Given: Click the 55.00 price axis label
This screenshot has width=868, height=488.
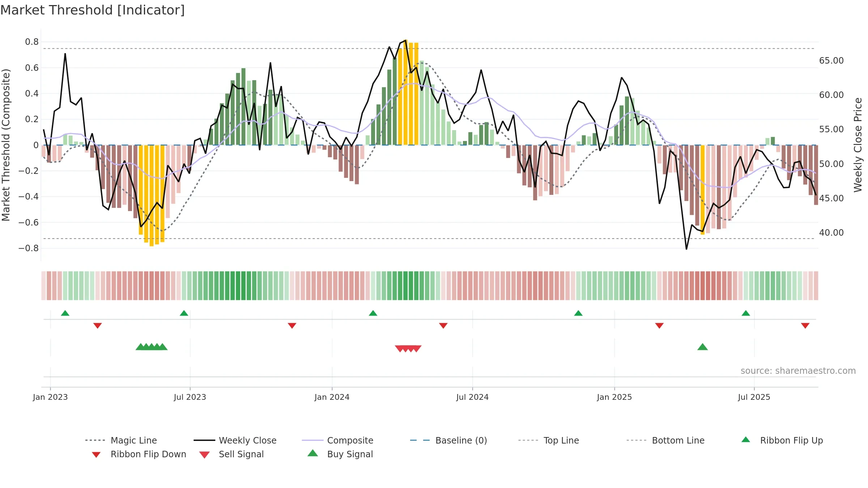Looking at the screenshot, I should click(x=831, y=129).
